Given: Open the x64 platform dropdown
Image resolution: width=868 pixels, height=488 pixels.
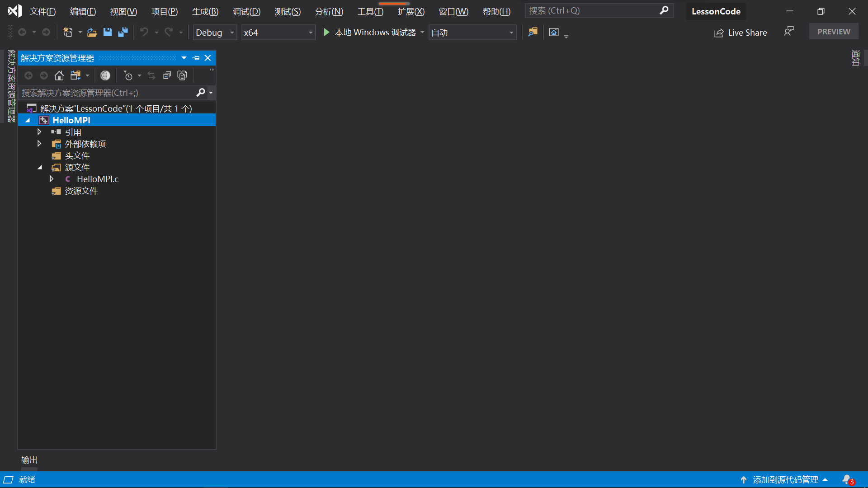Looking at the screenshot, I should [x=278, y=33].
